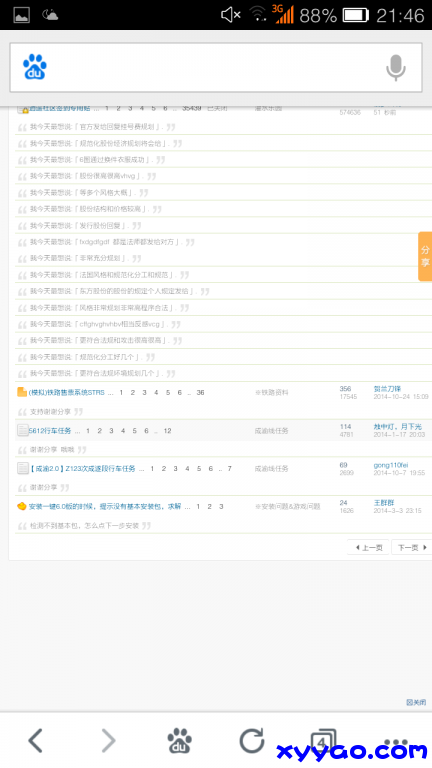Go to previous page with 上一页
This screenshot has height=768, width=432.
point(368,547)
